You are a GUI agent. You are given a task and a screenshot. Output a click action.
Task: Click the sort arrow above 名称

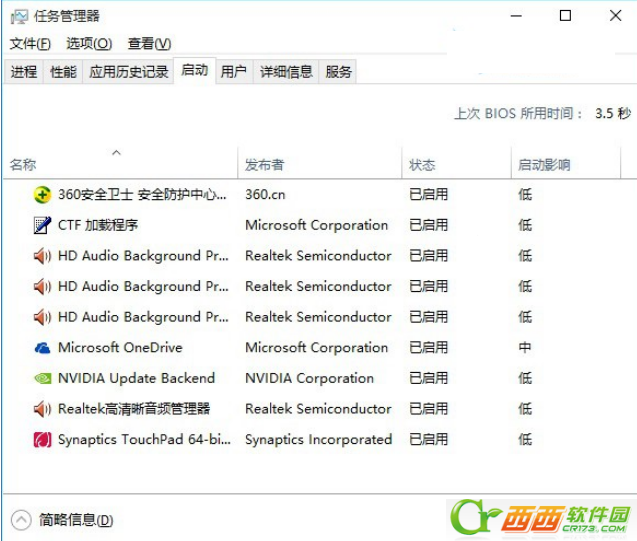[x=116, y=153]
